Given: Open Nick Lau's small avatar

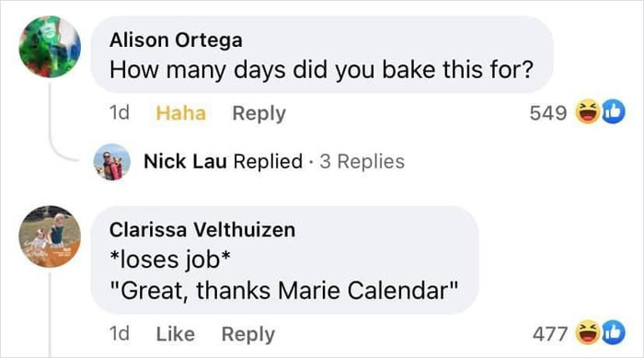Looking at the screenshot, I should point(111,162).
